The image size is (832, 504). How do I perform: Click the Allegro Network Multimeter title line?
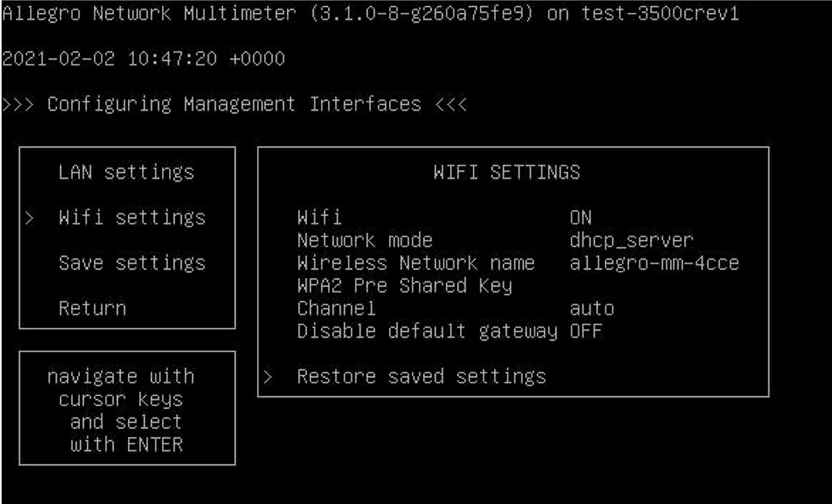click(x=370, y=13)
